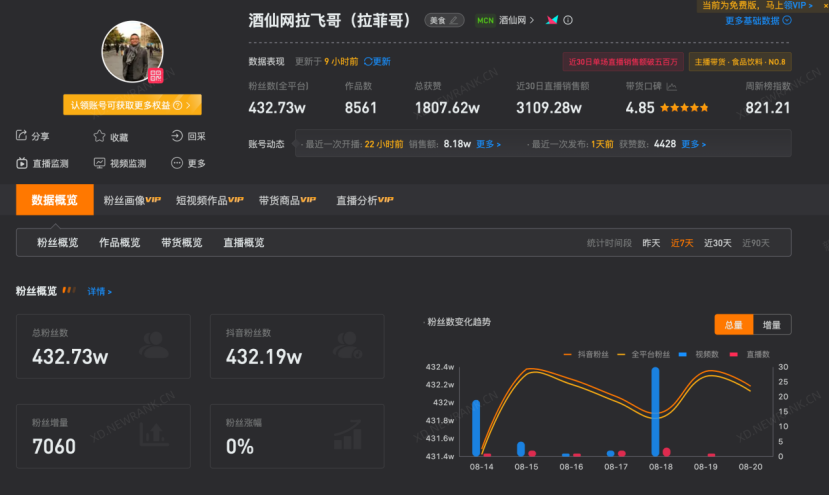Open 详情 beside 粉丝概览
The height and width of the screenshot is (495, 829).
tap(99, 291)
